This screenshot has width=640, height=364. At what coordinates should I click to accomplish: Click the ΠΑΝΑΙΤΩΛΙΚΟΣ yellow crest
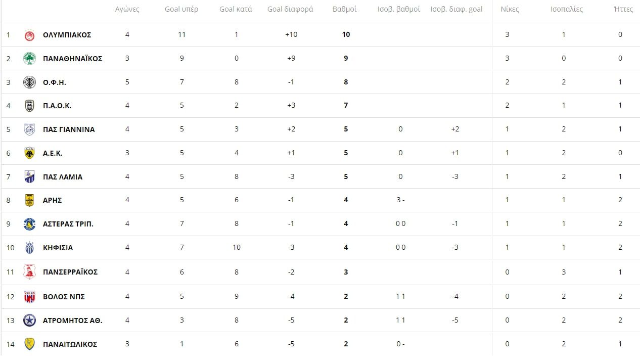(x=30, y=344)
